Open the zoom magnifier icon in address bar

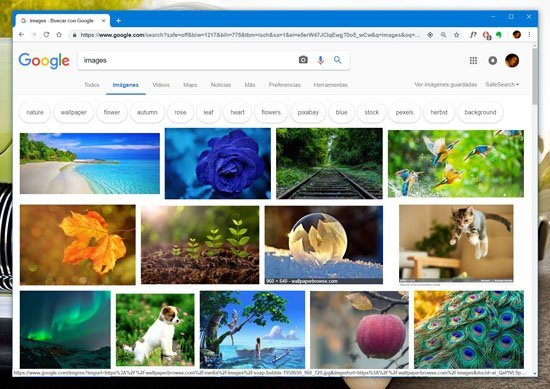click(x=443, y=35)
